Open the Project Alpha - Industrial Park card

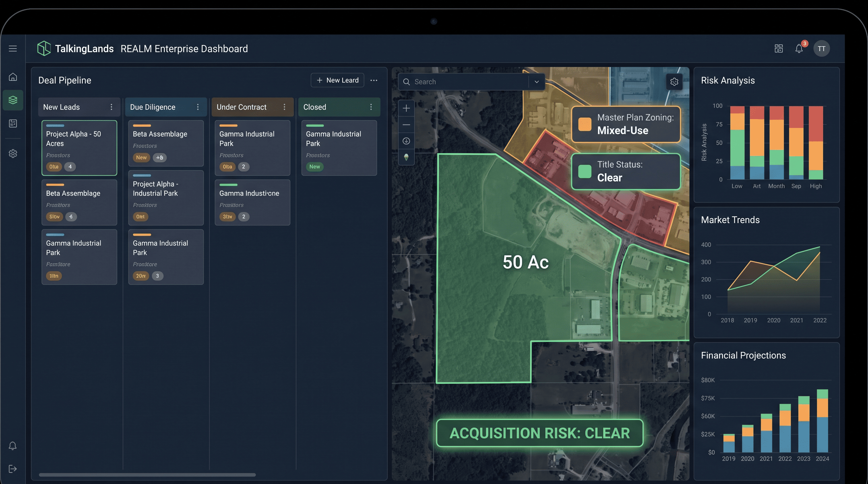[x=166, y=198]
